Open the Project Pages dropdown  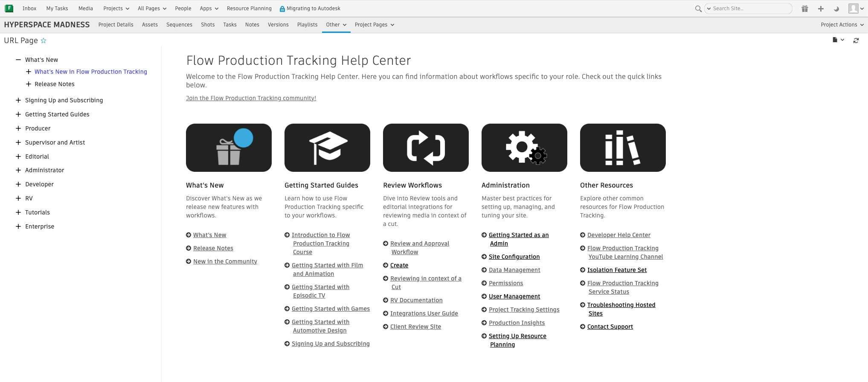[x=374, y=25]
